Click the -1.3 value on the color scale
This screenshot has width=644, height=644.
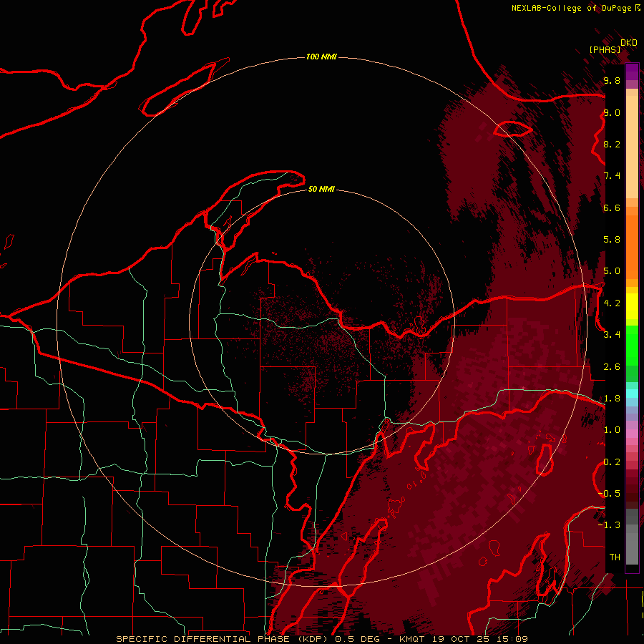point(609,525)
